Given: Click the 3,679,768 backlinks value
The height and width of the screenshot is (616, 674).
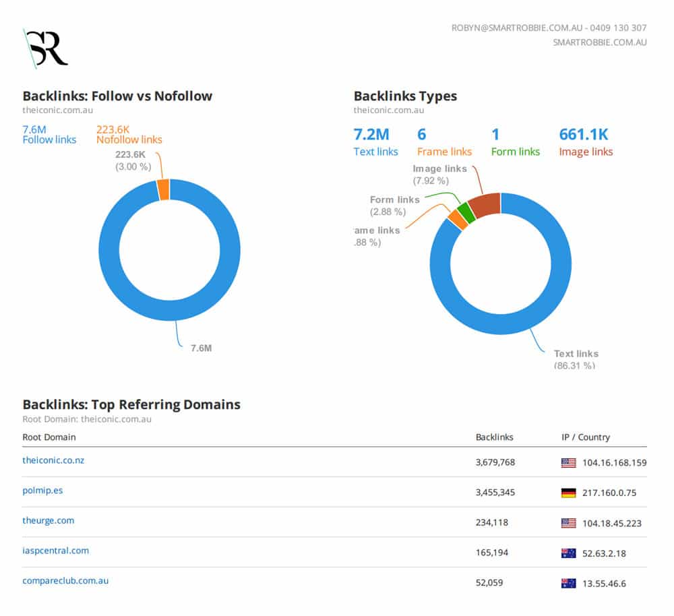Looking at the screenshot, I should coord(495,462).
